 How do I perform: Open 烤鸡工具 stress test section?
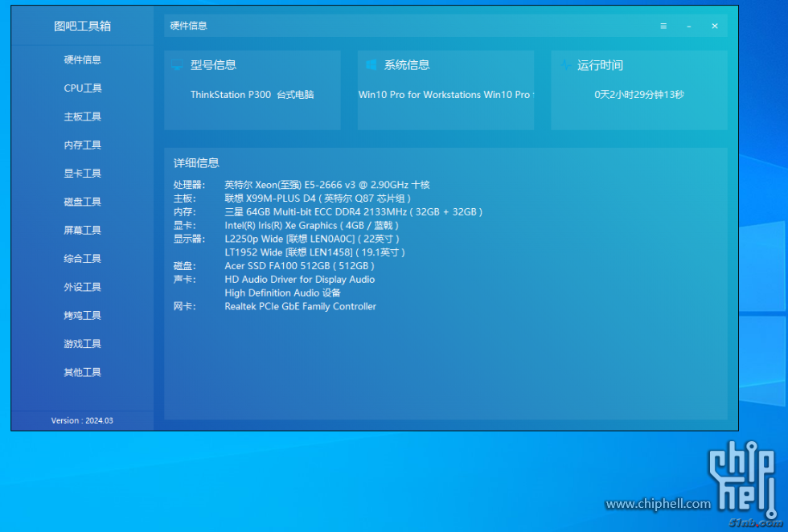(82, 315)
